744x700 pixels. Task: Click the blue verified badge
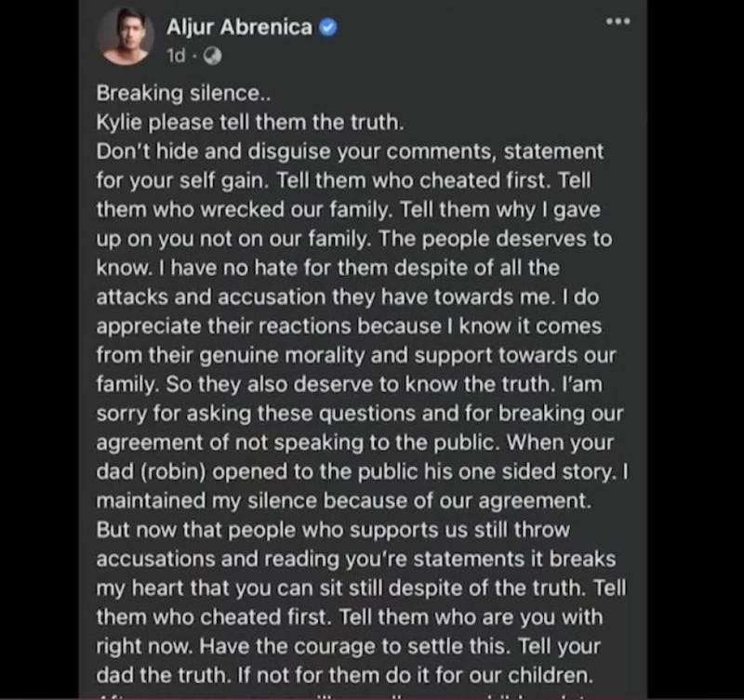(x=327, y=28)
